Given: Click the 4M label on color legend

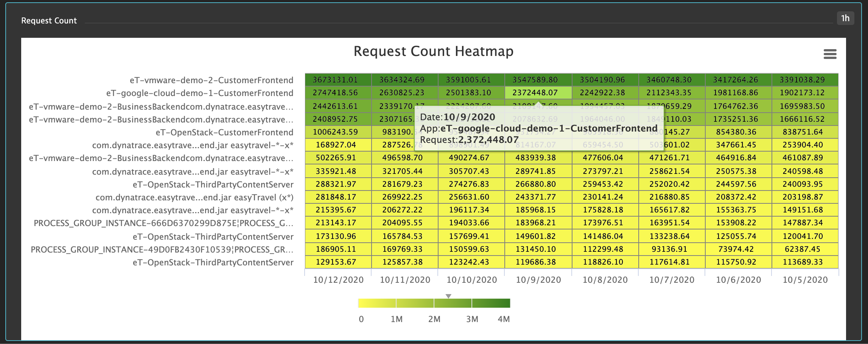Looking at the screenshot, I should 504,319.
